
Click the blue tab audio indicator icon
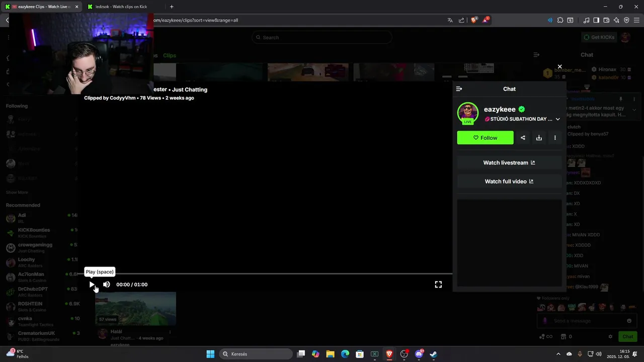tap(549, 20)
